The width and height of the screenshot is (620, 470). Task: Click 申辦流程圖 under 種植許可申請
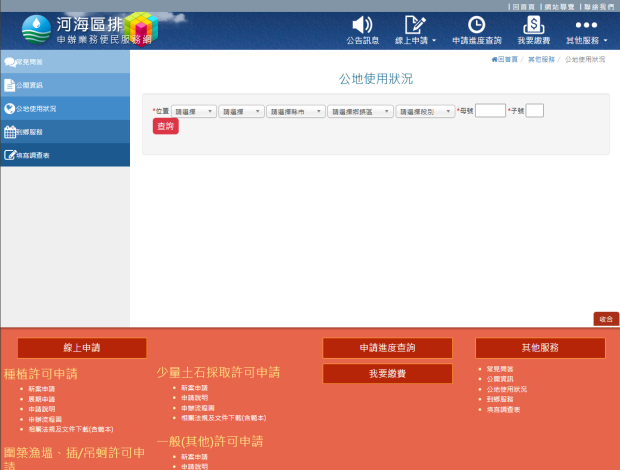point(45,419)
